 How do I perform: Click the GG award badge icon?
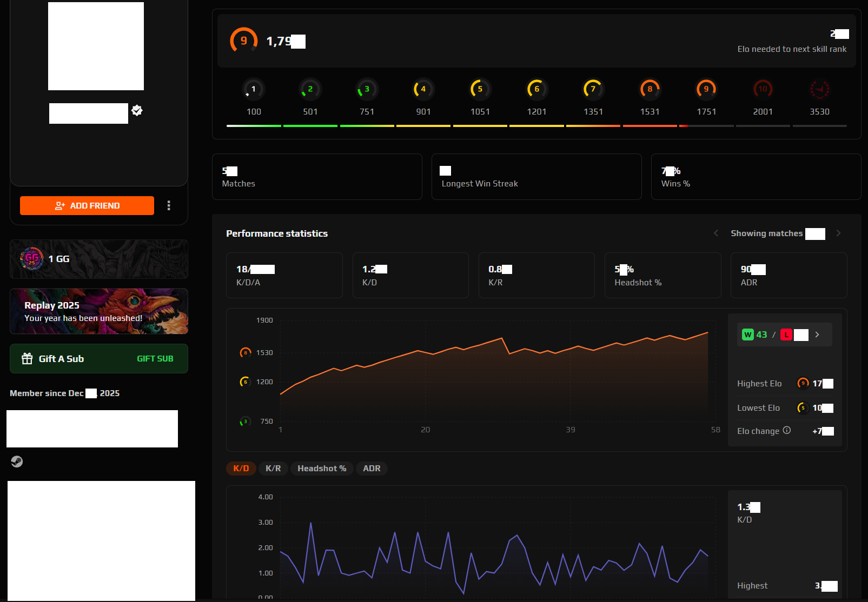pyautogui.click(x=32, y=259)
